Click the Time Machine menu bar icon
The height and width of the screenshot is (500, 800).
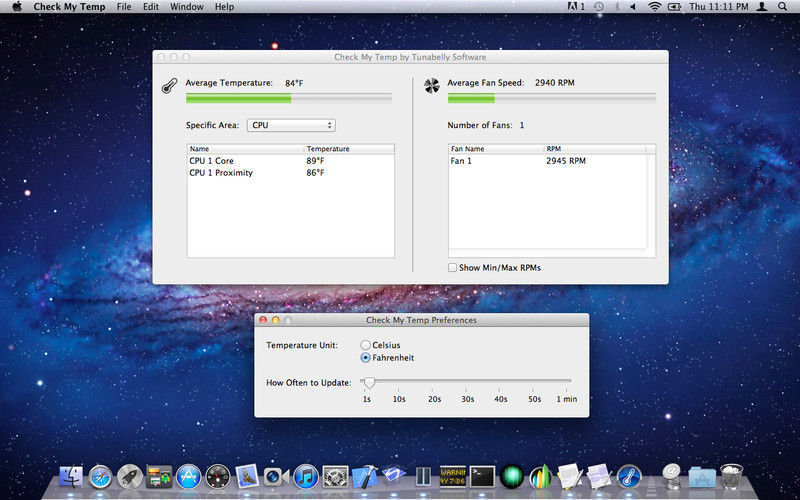[x=599, y=7]
